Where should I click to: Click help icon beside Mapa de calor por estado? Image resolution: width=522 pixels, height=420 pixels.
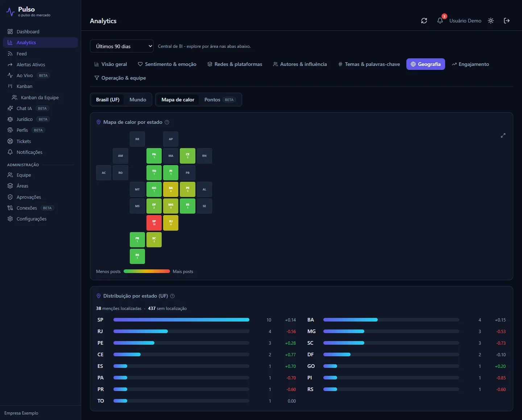[x=167, y=122]
